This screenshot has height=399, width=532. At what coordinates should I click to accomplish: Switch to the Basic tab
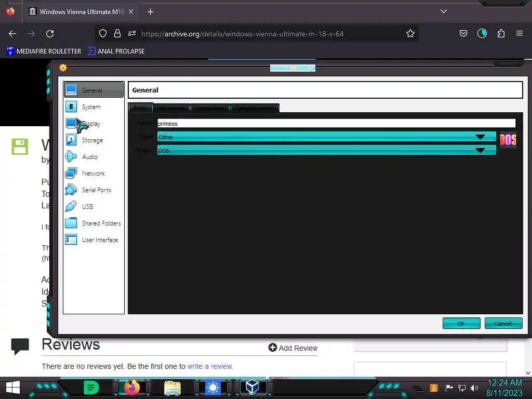click(x=140, y=108)
